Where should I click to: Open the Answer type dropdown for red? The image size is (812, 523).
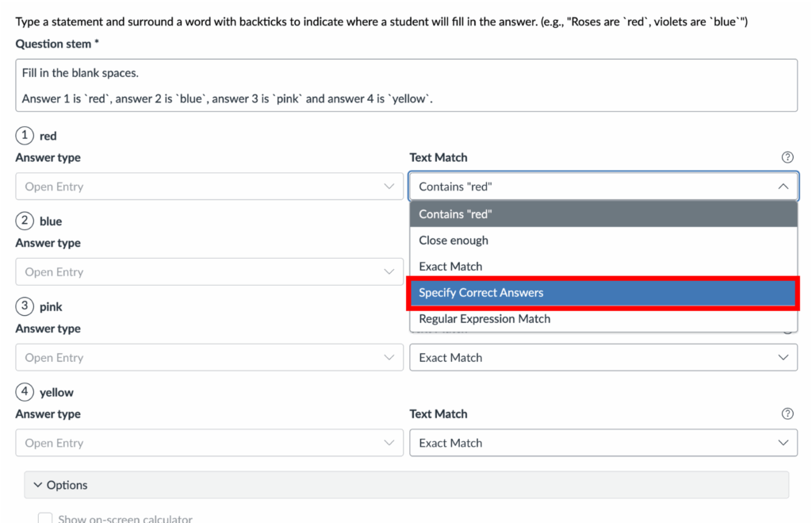pos(209,187)
